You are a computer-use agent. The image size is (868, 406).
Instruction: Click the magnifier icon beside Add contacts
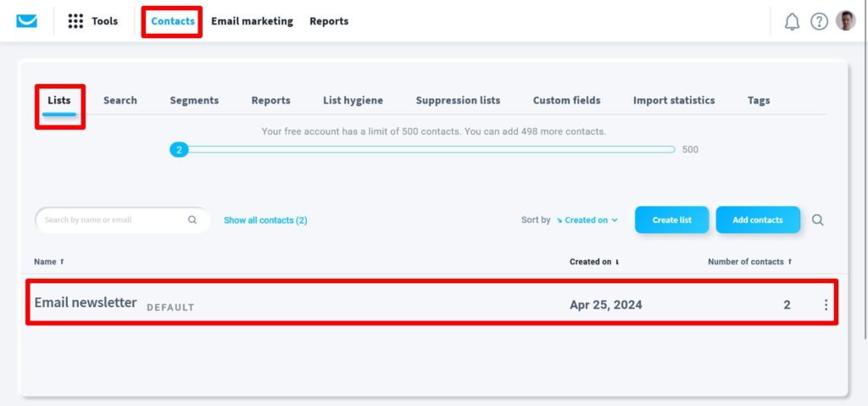(x=817, y=220)
